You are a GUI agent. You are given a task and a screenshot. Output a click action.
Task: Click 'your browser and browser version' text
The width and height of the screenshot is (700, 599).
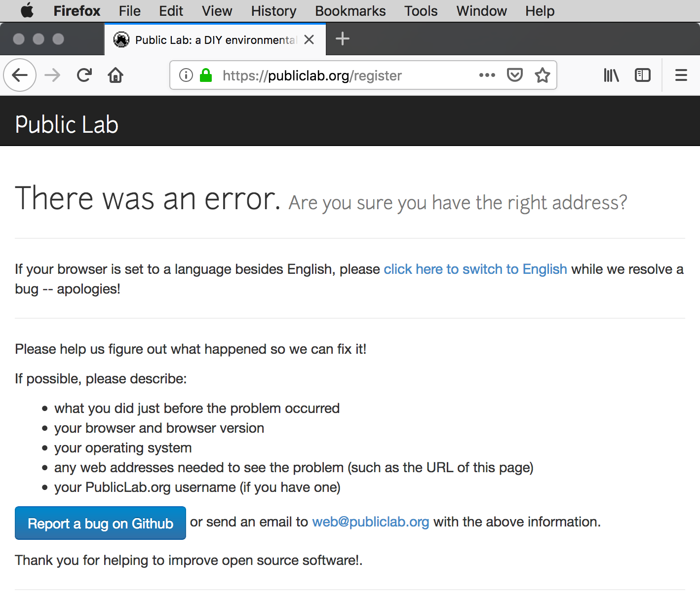pos(159,428)
